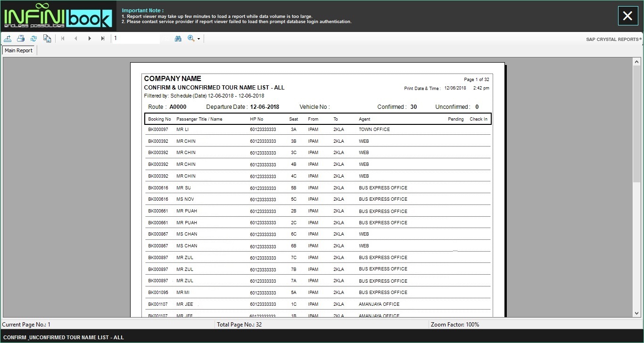Click the 'HP No' column header
The width and height of the screenshot is (644, 343).
pos(256,119)
